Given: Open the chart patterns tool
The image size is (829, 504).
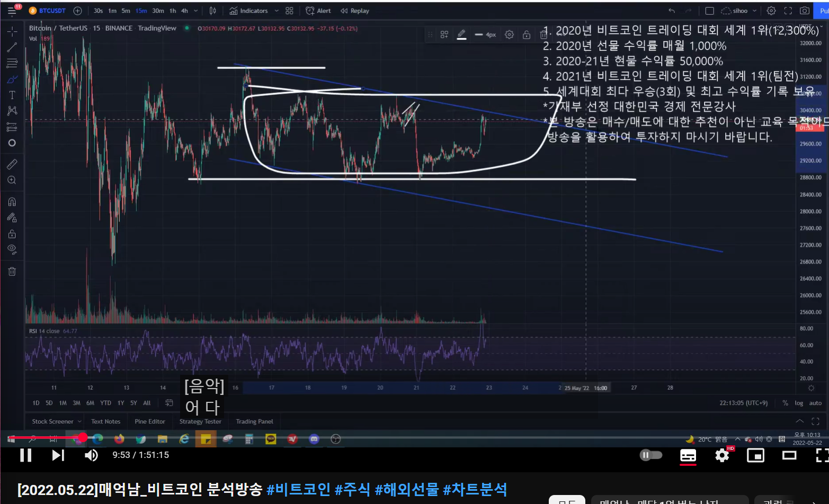Looking at the screenshot, I should pyautogui.click(x=12, y=111).
